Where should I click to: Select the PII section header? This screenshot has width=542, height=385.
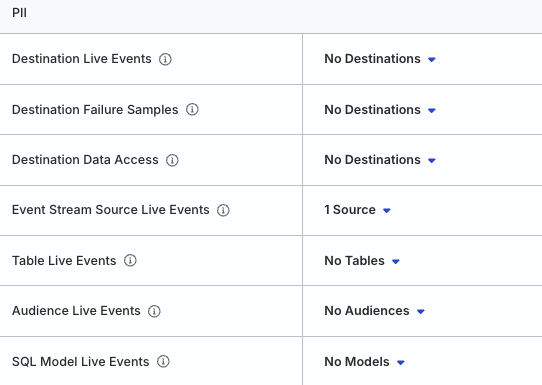pyautogui.click(x=19, y=13)
